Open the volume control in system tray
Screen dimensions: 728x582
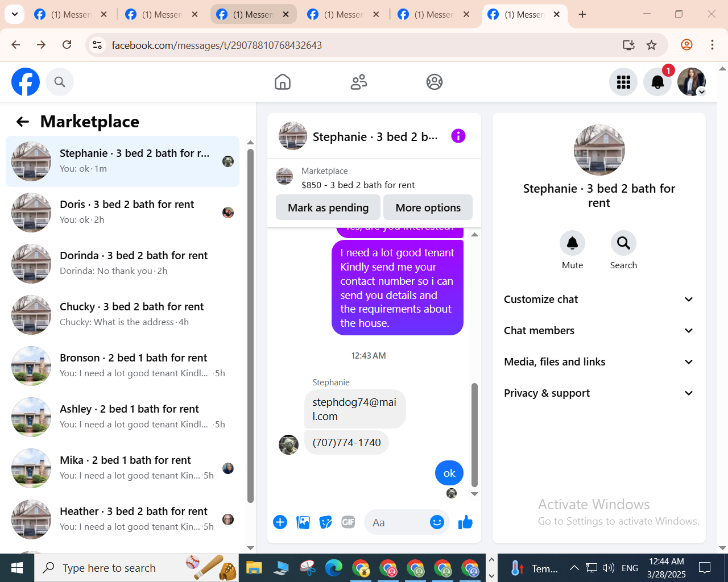pyautogui.click(x=608, y=568)
